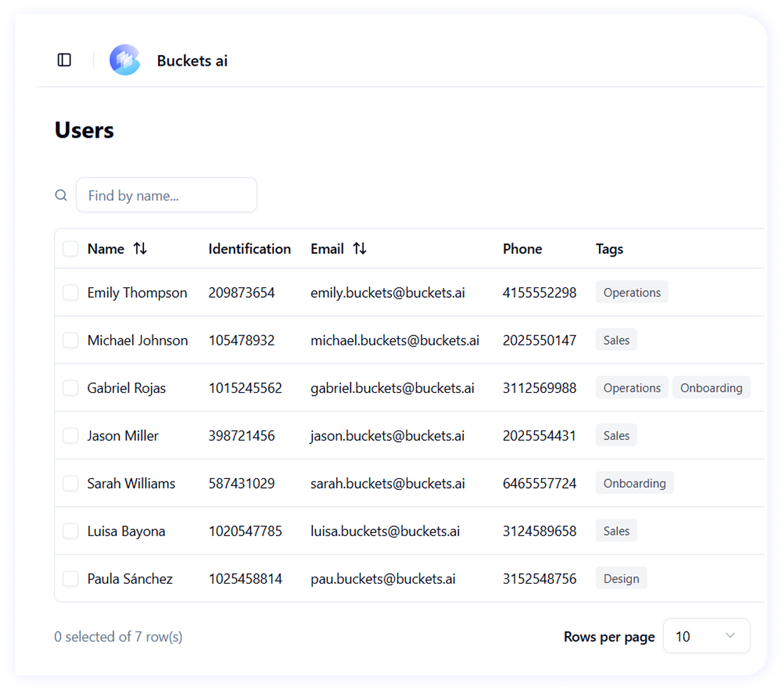This screenshot has height=692, width=784.
Task: Click the Identification column header
Action: coord(249,249)
